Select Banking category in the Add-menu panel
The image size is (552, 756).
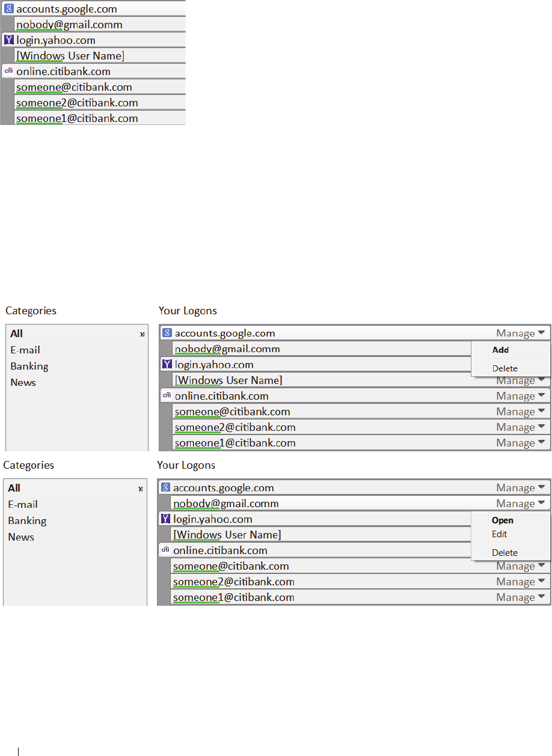[29, 366]
